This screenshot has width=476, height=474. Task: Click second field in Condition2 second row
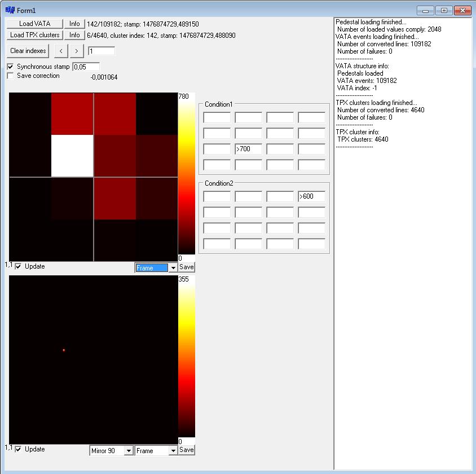pos(249,212)
